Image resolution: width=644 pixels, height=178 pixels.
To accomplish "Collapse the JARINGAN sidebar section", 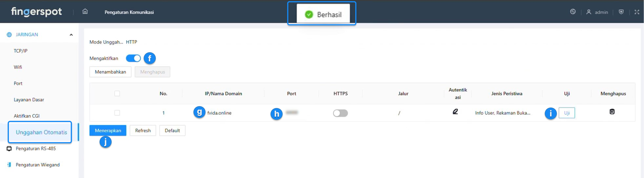I will tap(71, 35).
